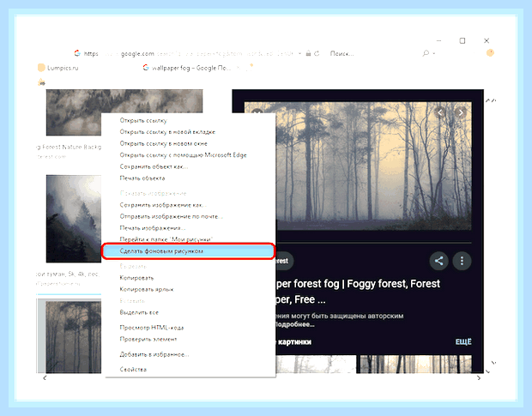This screenshot has width=532, height=416.
Task: Go to the previous image arrow
Action: tap(440, 112)
